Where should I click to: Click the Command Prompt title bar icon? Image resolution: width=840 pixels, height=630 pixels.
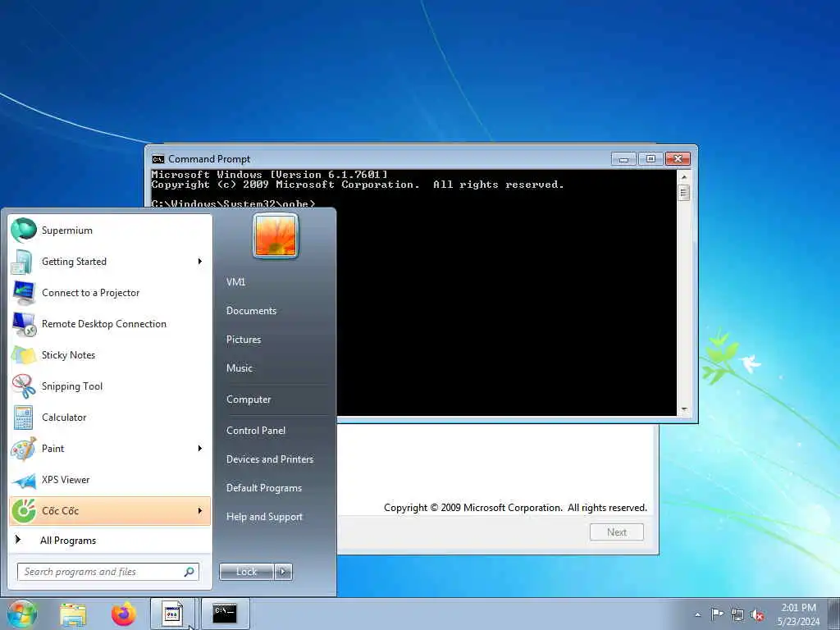(x=158, y=159)
